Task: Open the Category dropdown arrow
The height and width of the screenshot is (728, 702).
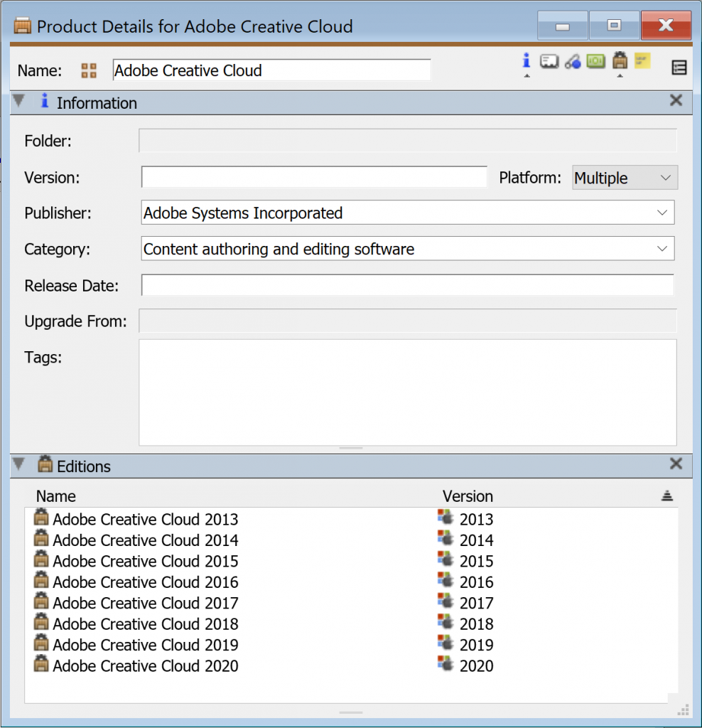Action: 662,249
